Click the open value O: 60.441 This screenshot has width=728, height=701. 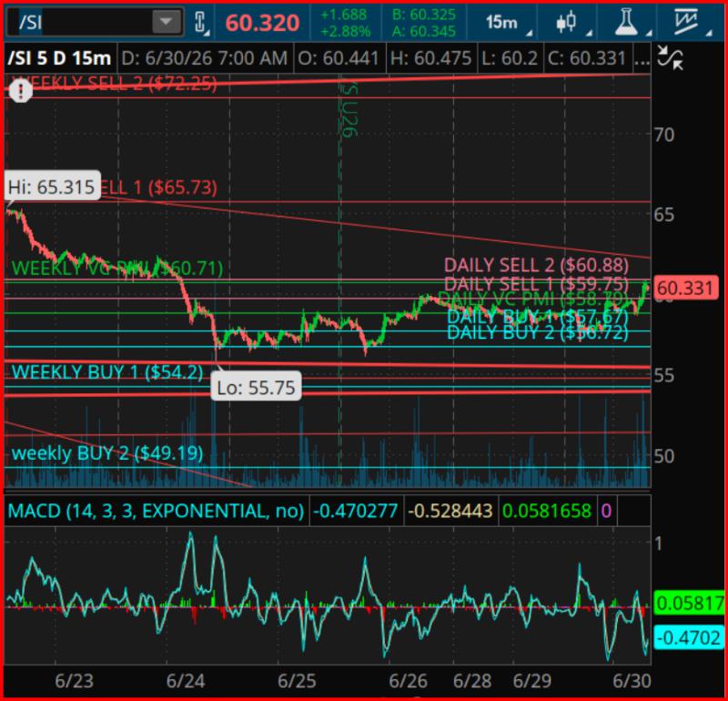pos(339,58)
